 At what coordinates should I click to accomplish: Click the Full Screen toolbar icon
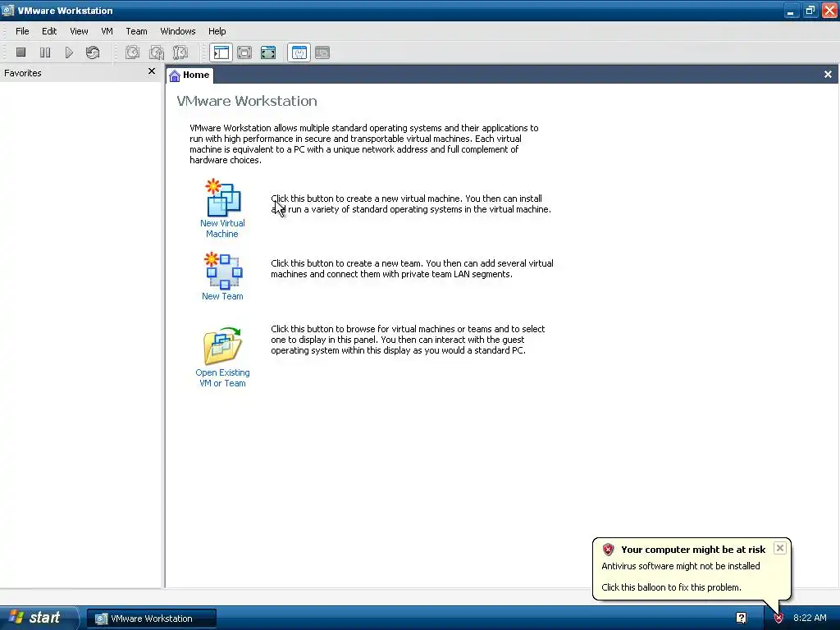268,52
